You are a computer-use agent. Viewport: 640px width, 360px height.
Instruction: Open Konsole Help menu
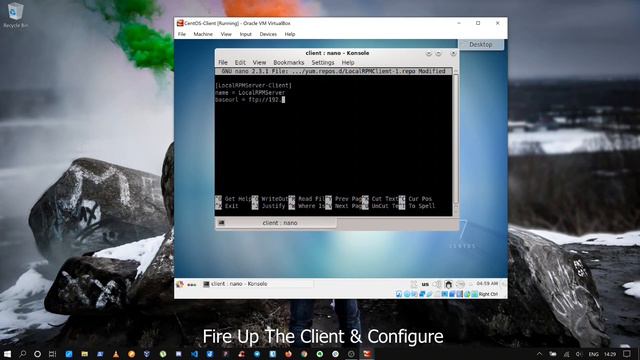348,62
